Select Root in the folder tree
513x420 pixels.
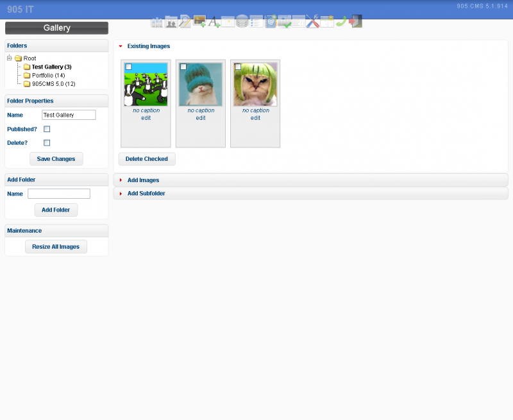click(29, 58)
